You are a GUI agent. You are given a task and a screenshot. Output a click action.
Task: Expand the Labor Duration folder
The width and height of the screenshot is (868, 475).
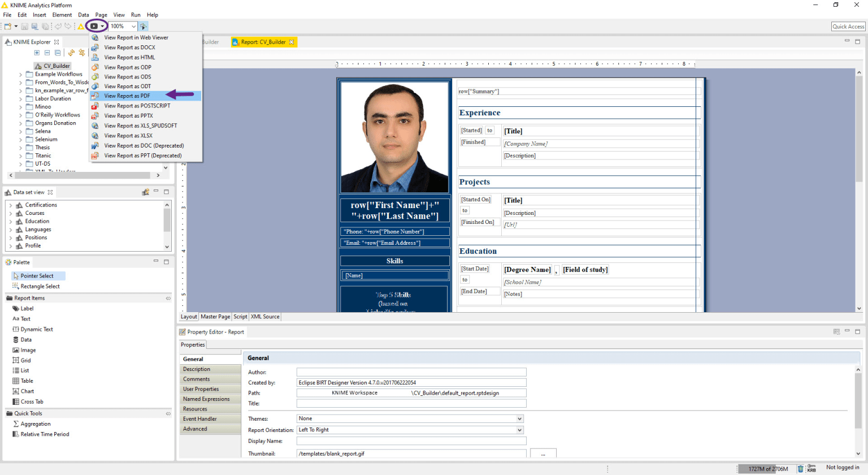pyautogui.click(x=21, y=98)
